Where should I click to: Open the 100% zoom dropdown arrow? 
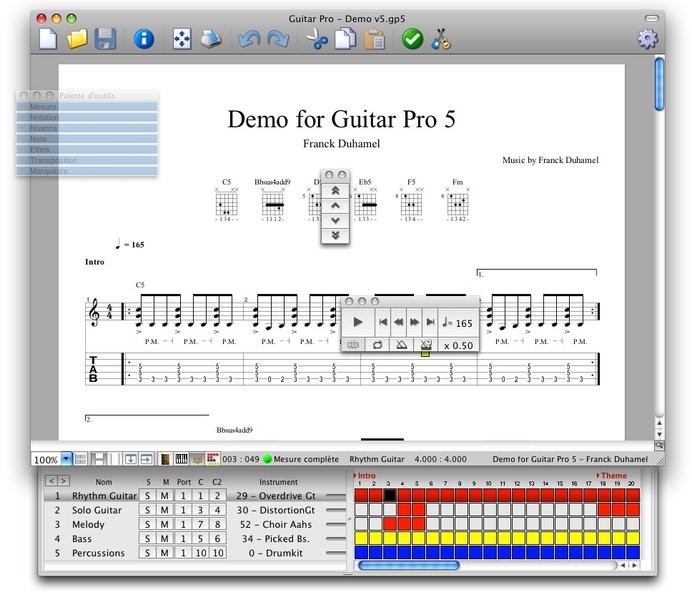point(66,459)
